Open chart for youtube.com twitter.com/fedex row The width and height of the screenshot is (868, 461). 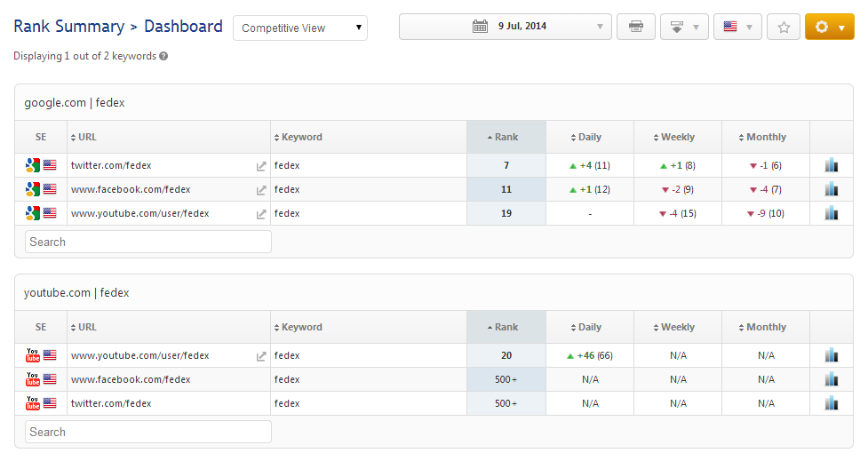coord(832,403)
